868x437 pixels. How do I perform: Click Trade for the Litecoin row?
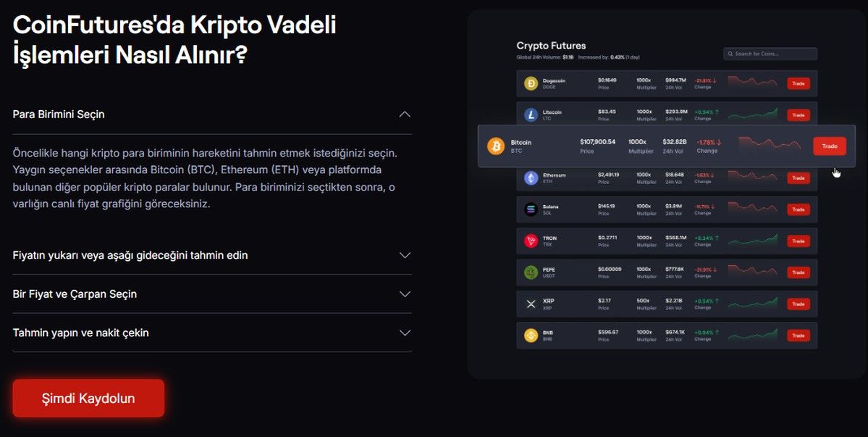point(798,115)
